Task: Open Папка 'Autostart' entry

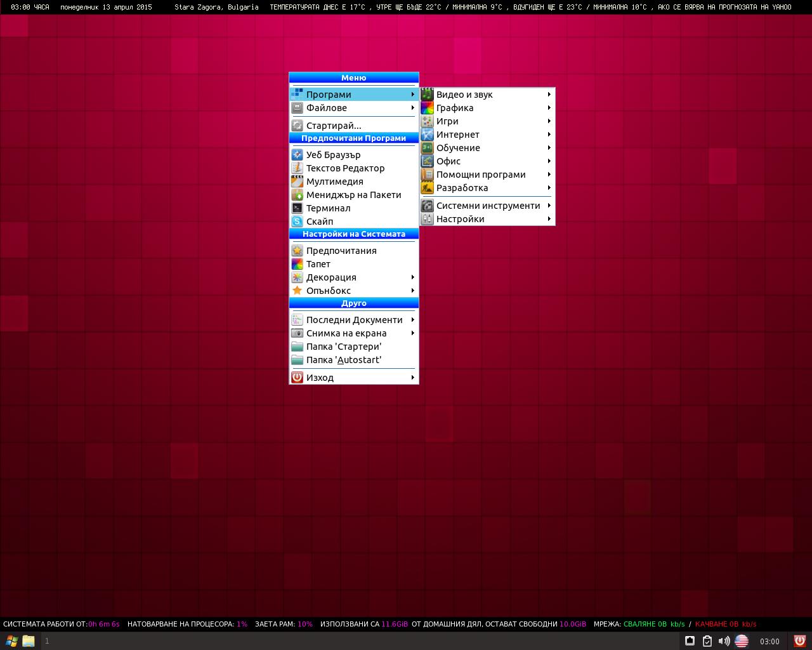Action: tap(353, 360)
